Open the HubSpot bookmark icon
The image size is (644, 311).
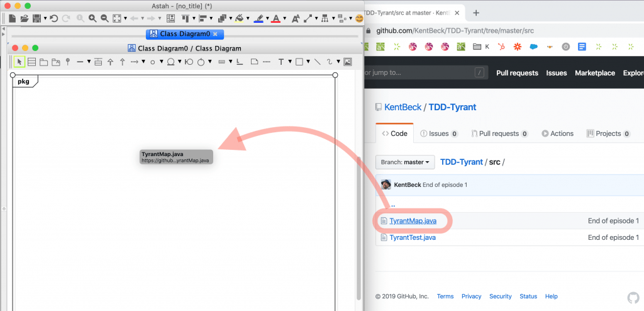pyautogui.click(x=501, y=47)
